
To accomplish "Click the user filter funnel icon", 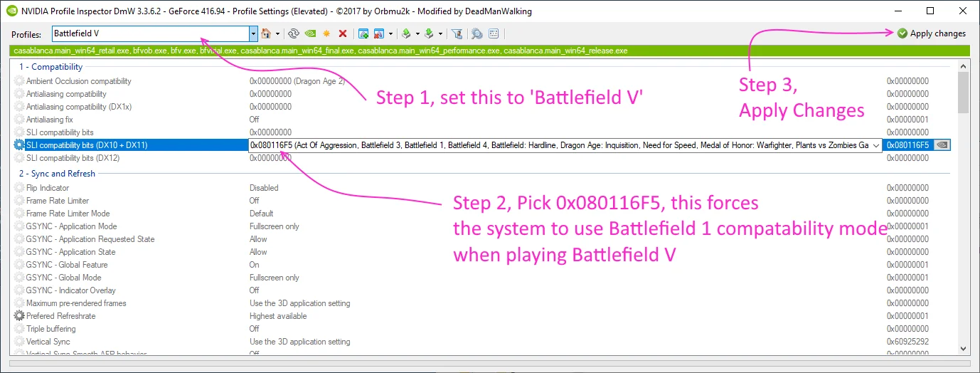I will (457, 33).
